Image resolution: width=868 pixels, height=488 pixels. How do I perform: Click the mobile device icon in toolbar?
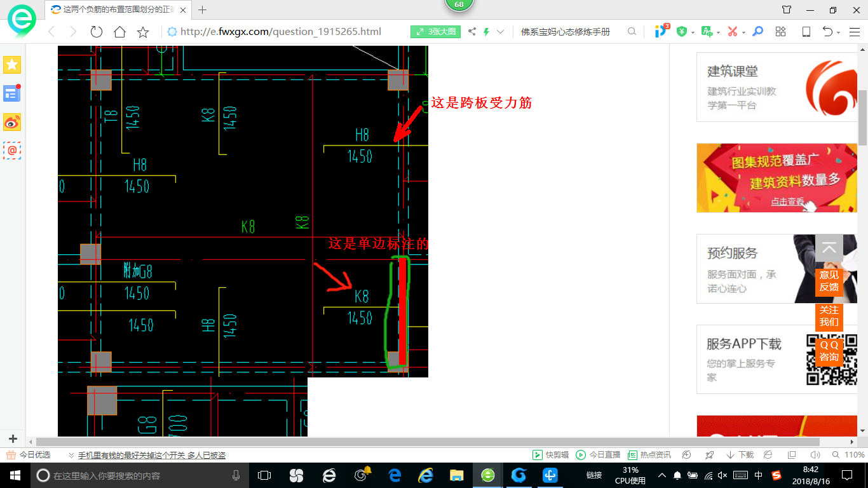tap(806, 31)
